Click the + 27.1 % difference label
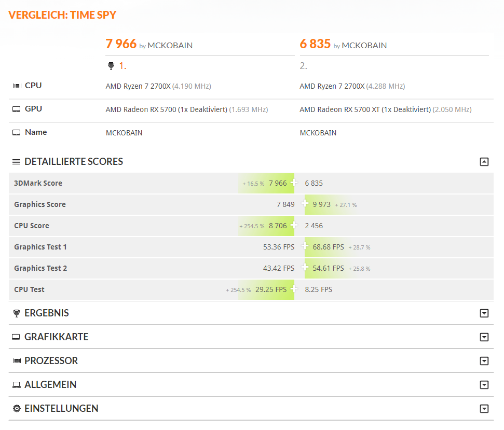Viewport: 504px width, 430px height. [346, 205]
